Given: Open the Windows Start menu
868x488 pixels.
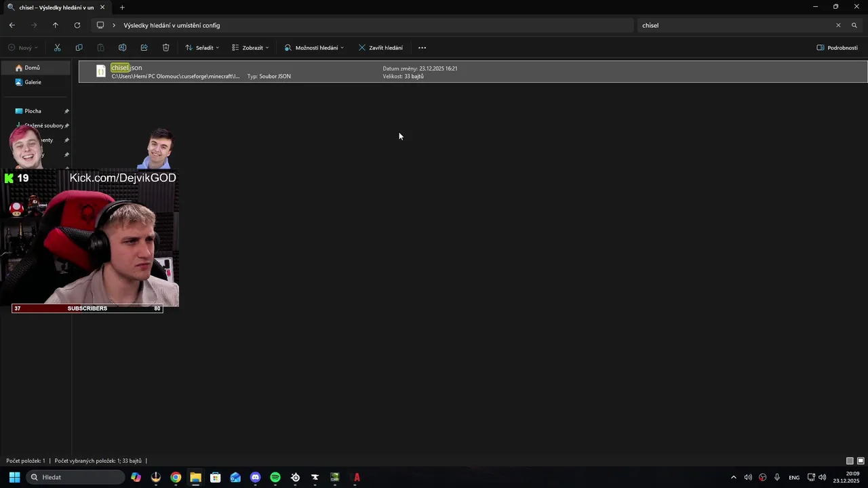Looking at the screenshot, I should (14, 477).
